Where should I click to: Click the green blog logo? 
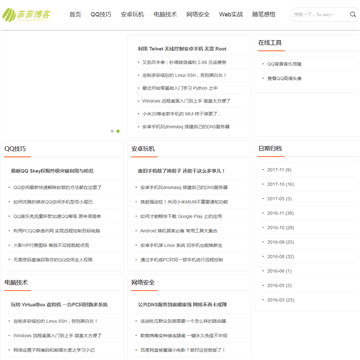click(x=27, y=15)
